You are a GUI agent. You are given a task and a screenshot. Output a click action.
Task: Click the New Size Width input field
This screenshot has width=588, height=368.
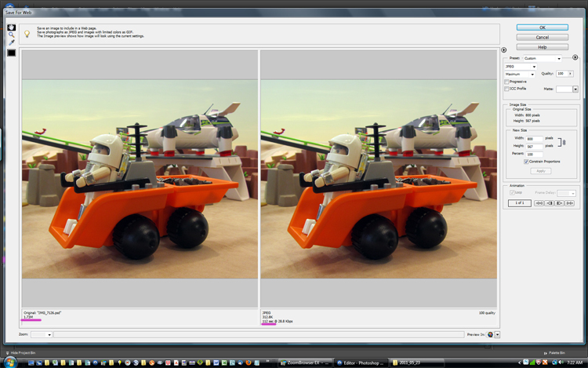tap(535, 139)
